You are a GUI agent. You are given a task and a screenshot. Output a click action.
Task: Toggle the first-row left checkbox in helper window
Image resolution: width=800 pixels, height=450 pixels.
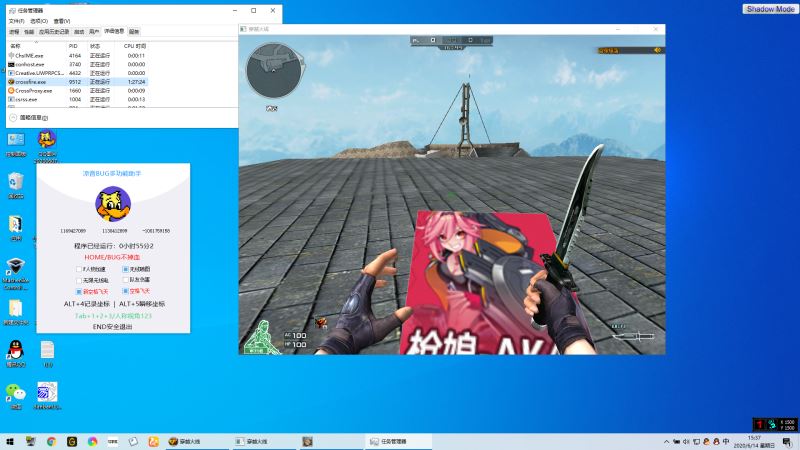(79, 269)
